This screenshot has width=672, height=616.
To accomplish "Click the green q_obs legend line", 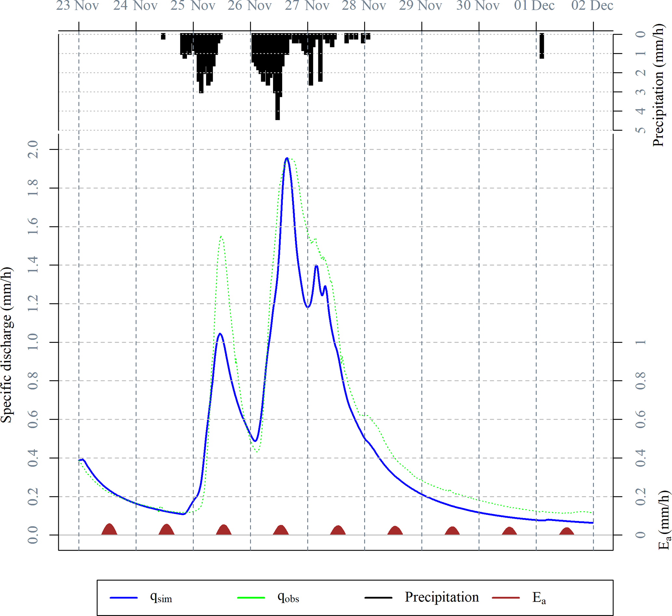I will tap(251, 598).
